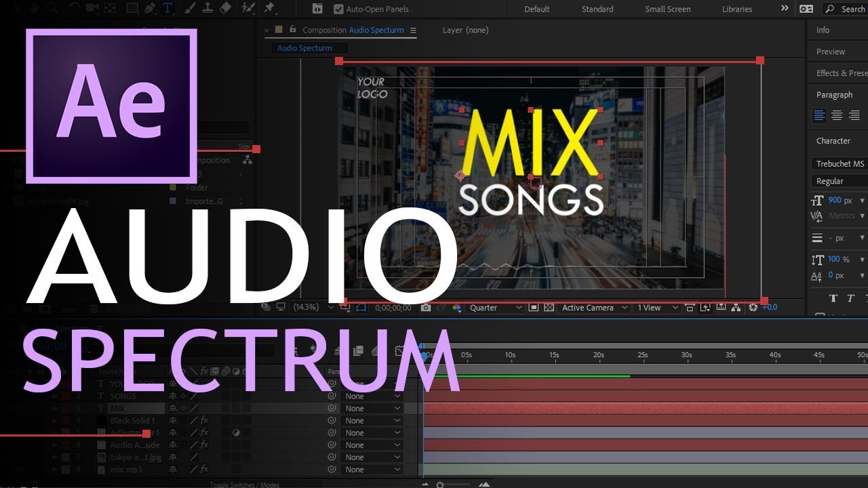
Task: Open the Parent dropdown for tokyo jpg layer
Action: [372, 457]
